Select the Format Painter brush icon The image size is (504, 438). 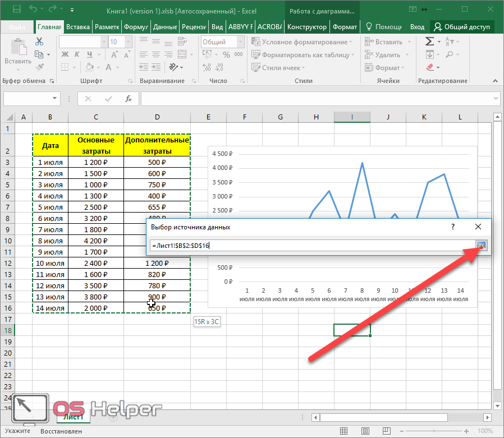coord(39,67)
